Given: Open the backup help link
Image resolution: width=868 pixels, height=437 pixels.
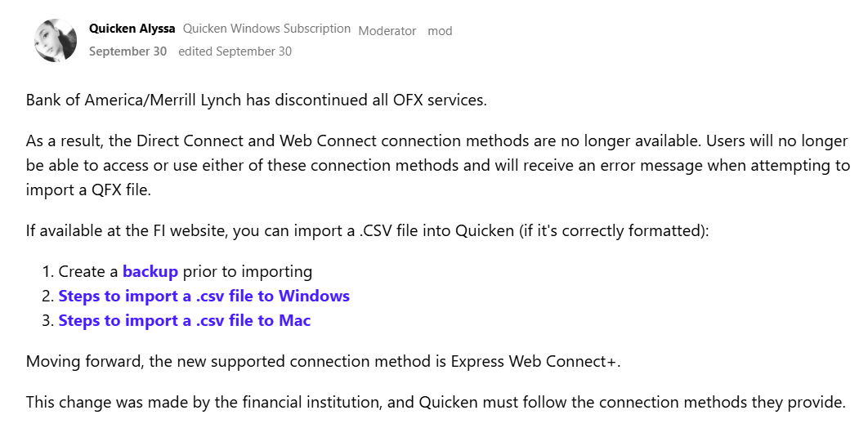Looking at the screenshot, I should tap(150, 272).
